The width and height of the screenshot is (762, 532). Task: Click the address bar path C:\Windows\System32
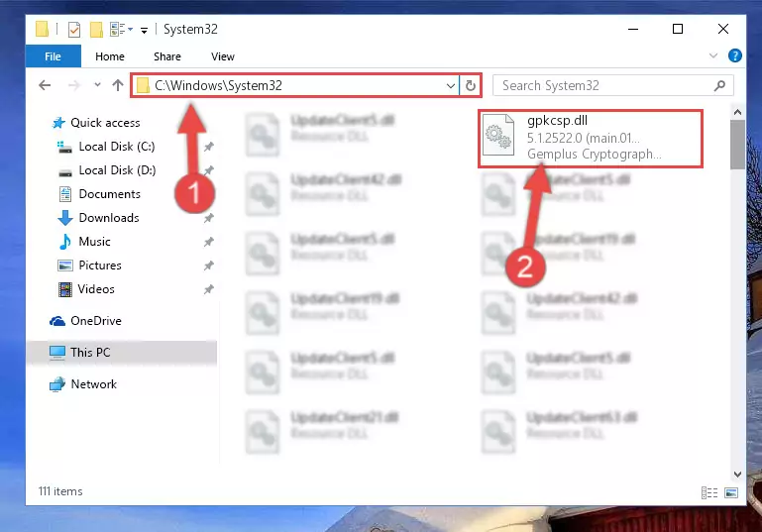(218, 85)
